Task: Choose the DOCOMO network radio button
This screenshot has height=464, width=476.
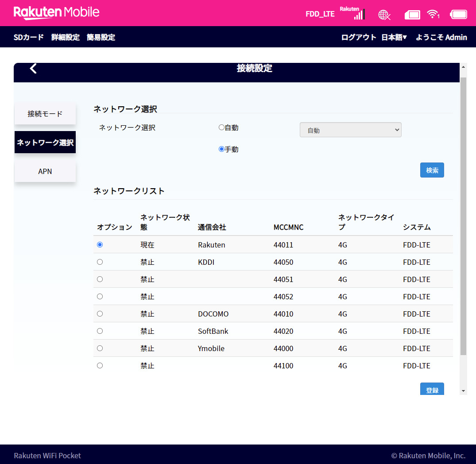Action: pos(100,314)
